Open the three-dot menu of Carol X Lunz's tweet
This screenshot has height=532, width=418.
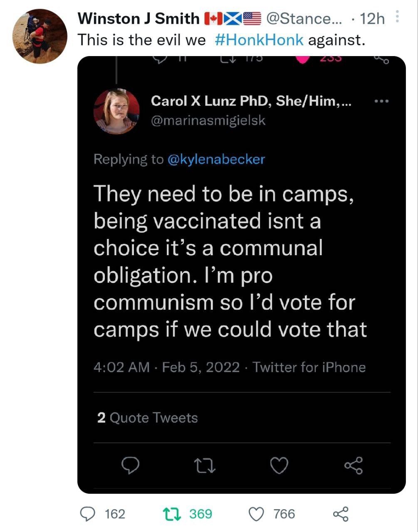point(381,101)
